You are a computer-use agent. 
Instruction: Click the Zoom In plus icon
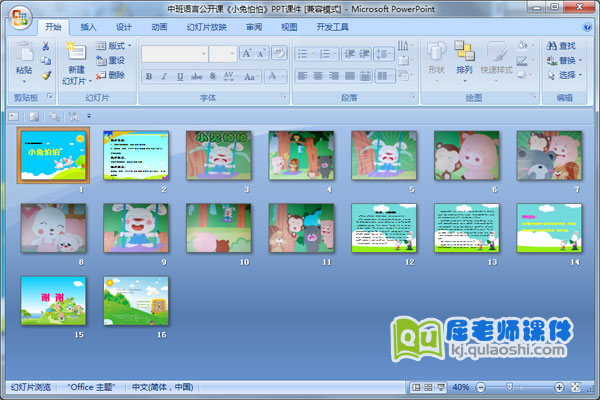[x=559, y=387]
